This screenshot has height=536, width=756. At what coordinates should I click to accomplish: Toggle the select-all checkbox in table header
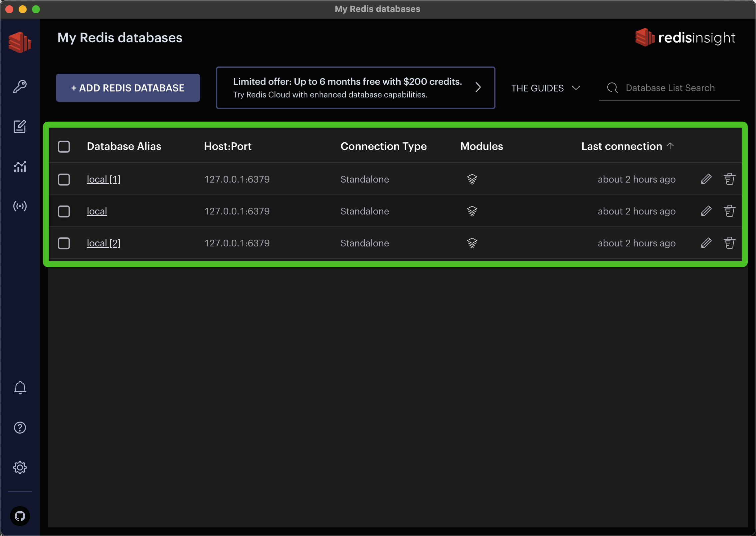point(64,147)
